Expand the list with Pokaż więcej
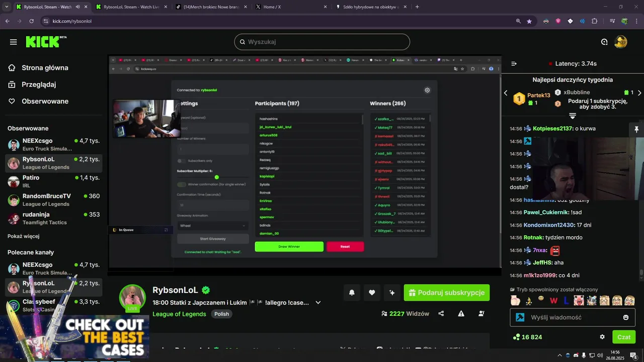Image resolution: width=644 pixels, height=362 pixels. [23, 236]
